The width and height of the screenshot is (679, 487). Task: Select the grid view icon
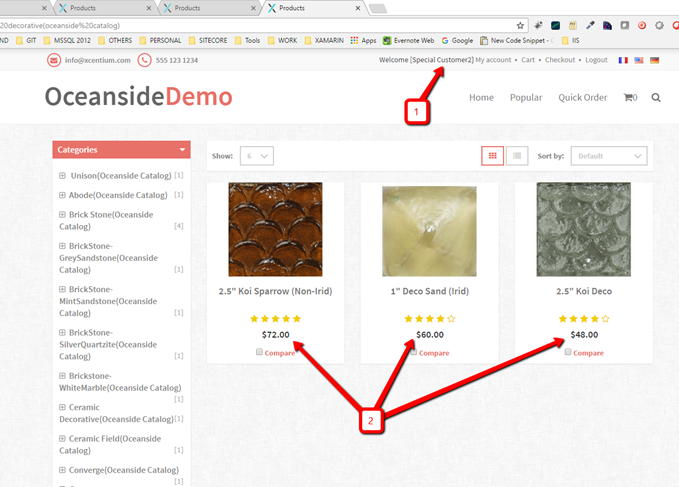tap(492, 156)
